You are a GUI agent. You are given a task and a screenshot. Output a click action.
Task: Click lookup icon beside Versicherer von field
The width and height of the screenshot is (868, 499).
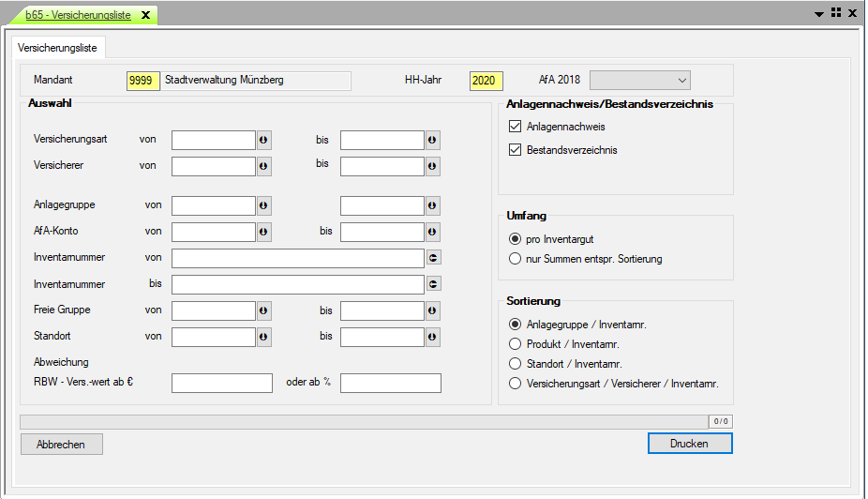coord(263,167)
